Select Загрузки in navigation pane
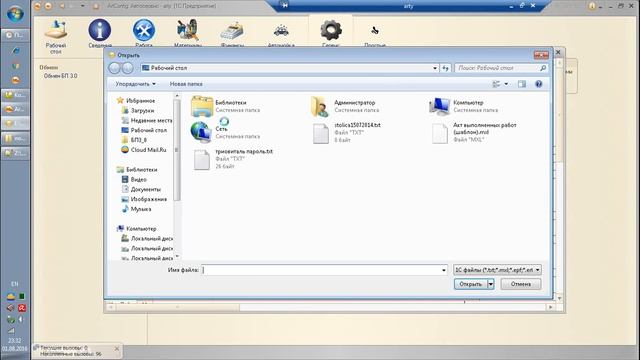This screenshot has width=640, height=360. click(x=138, y=111)
